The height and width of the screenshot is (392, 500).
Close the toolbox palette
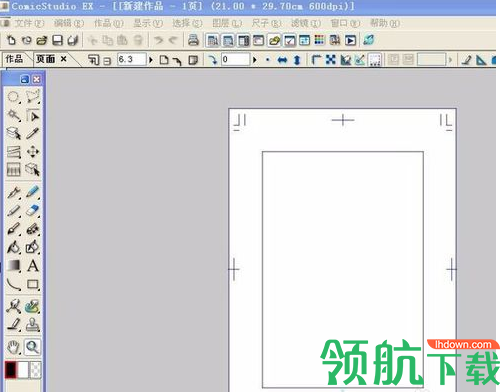pos(36,79)
